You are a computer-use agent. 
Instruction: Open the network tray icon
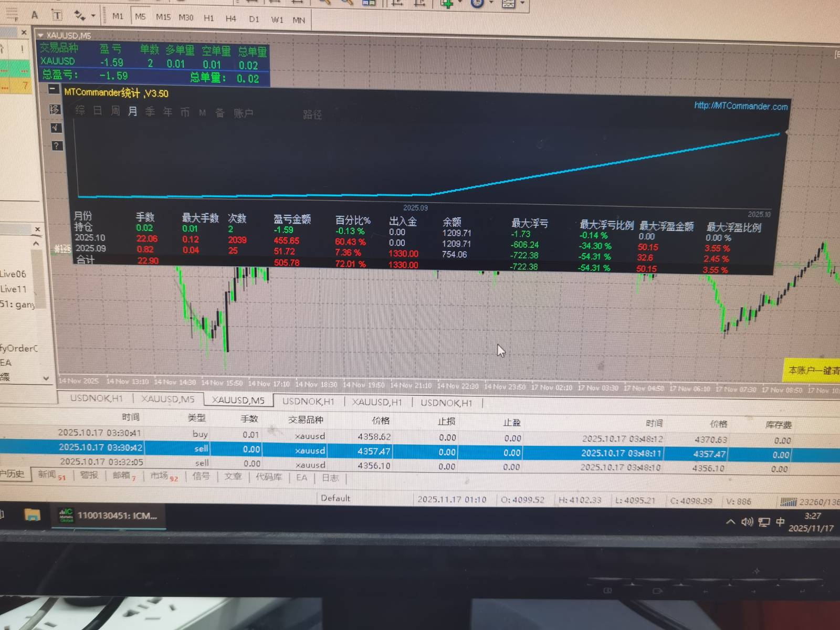point(764,522)
